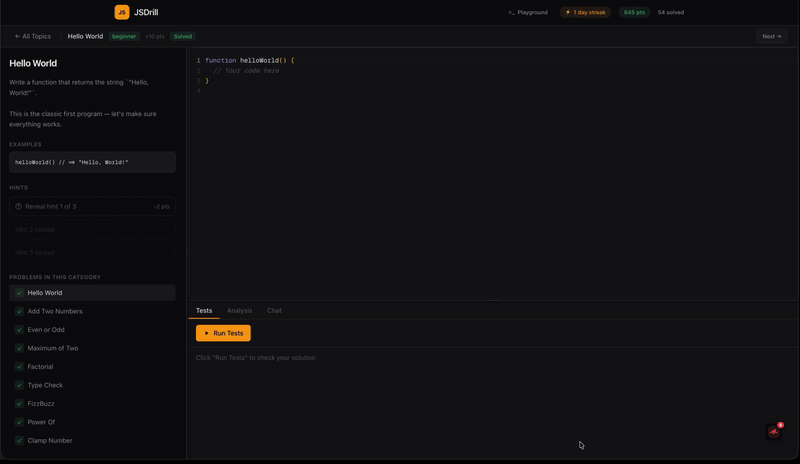Go back to All Topics

tap(33, 36)
